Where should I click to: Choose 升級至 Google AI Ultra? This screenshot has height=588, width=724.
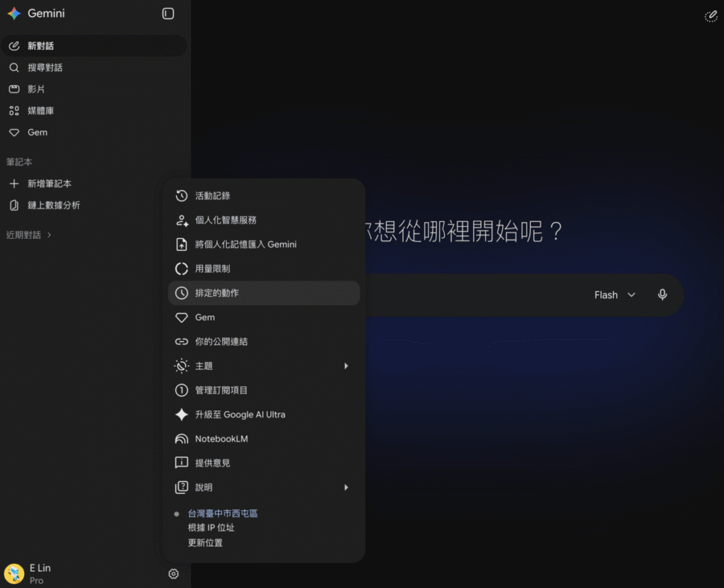264,414
